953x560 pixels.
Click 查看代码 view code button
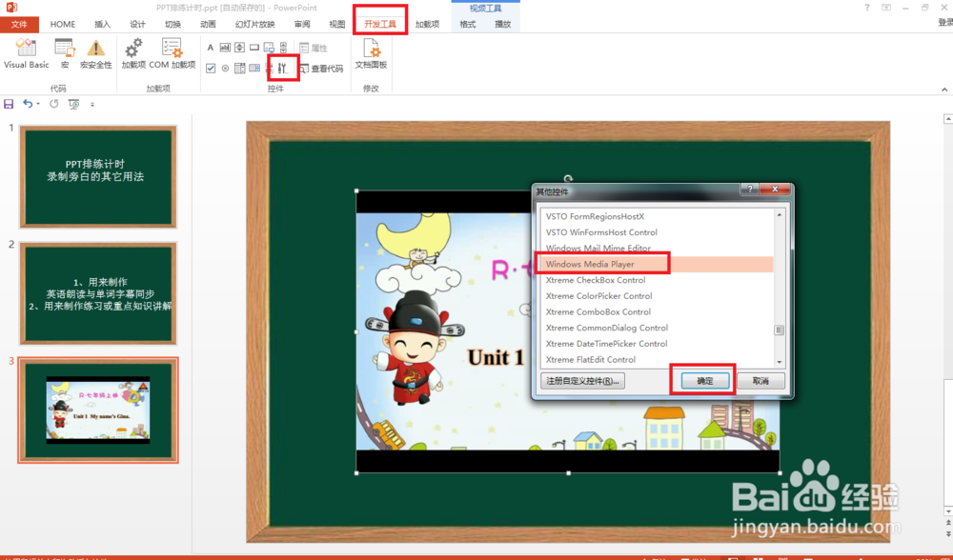click(x=321, y=69)
